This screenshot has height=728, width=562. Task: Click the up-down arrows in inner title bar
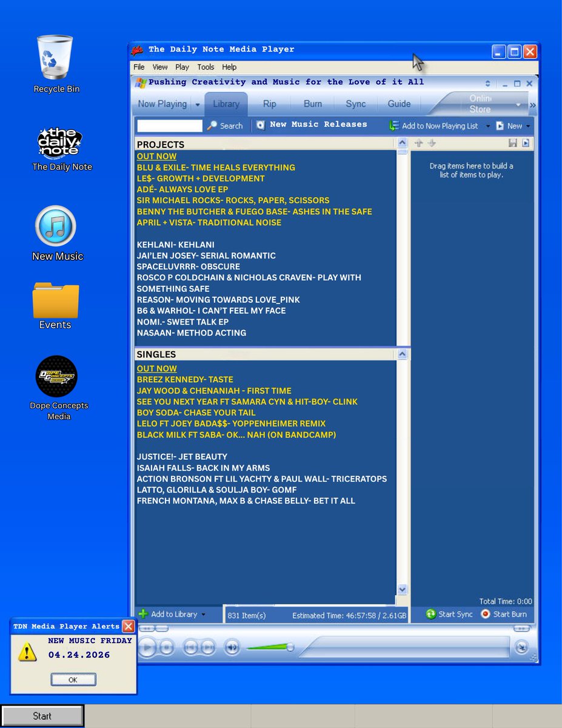(487, 84)
